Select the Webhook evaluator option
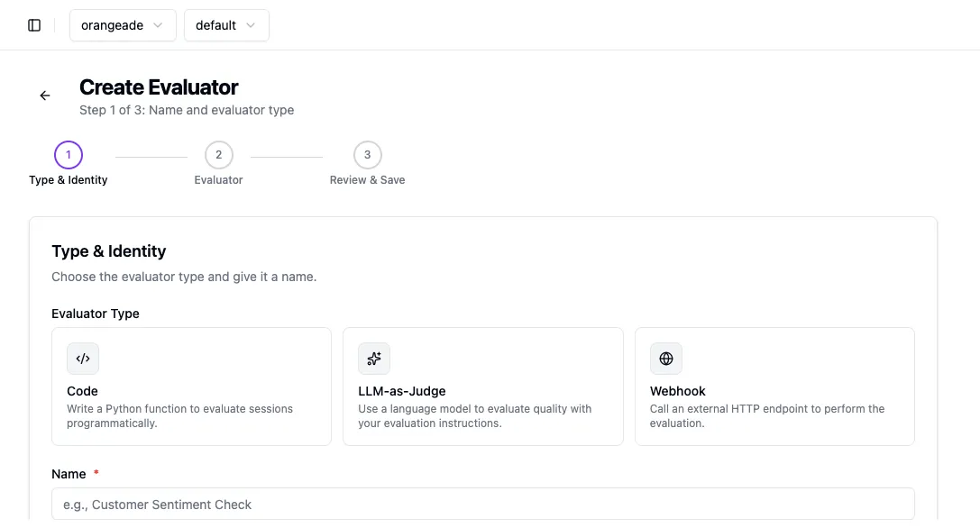The width and height of the screenshot is (980, 528). tap(774, 387)
